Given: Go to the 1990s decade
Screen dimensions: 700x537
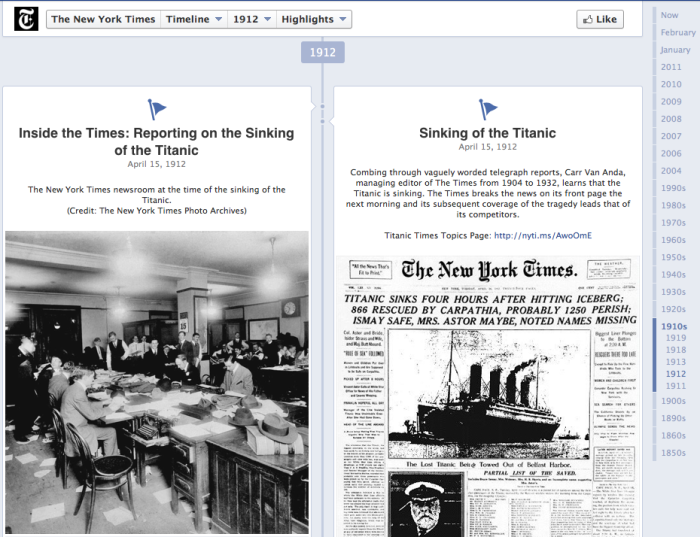Looking at the screenshot, I should point(673,188).
